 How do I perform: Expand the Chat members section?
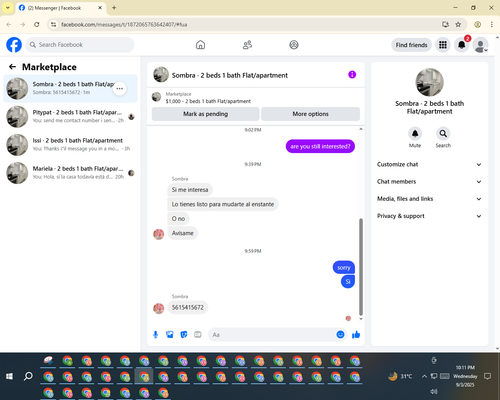click(429, 182)
